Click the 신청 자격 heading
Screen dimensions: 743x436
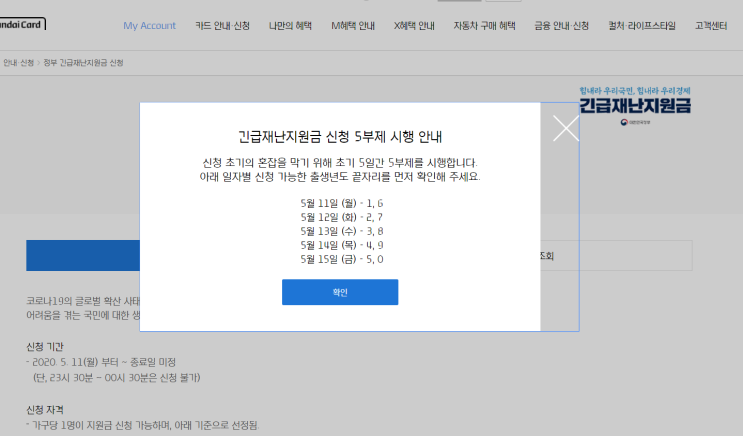[x=45, y=410]
